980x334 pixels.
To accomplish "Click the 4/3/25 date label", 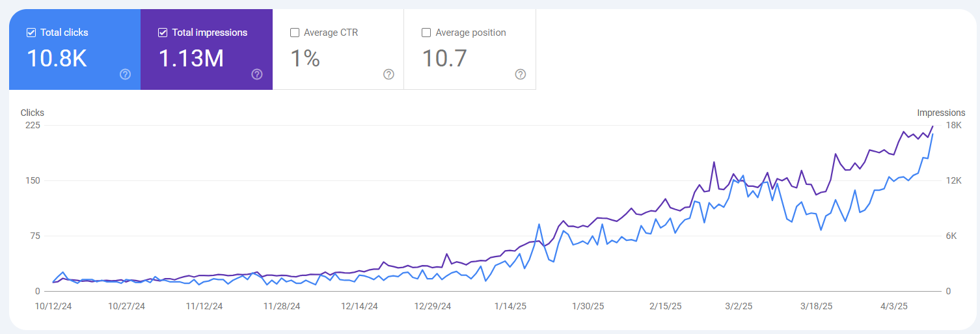I will [894, 306].
